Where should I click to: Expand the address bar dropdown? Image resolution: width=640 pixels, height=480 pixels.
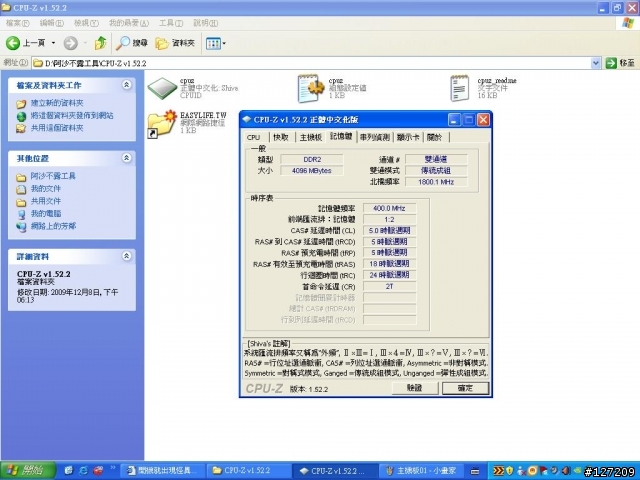(595, 63)
